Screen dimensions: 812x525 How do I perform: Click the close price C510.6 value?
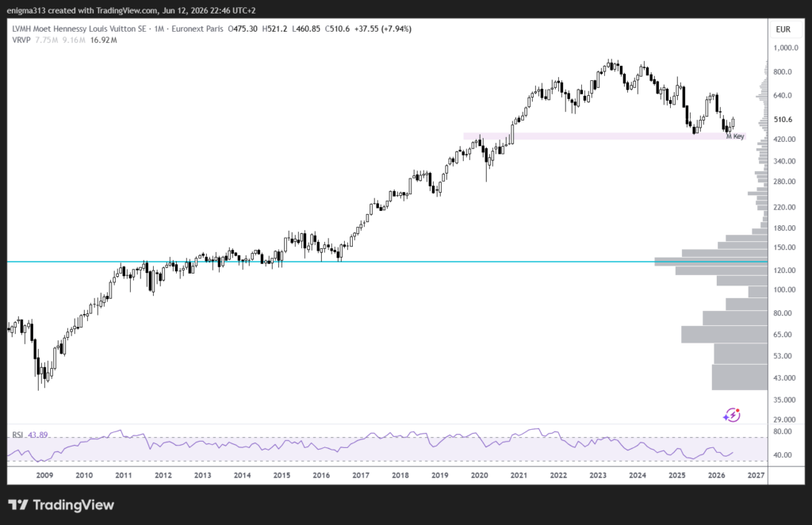(x=337, y=29)
